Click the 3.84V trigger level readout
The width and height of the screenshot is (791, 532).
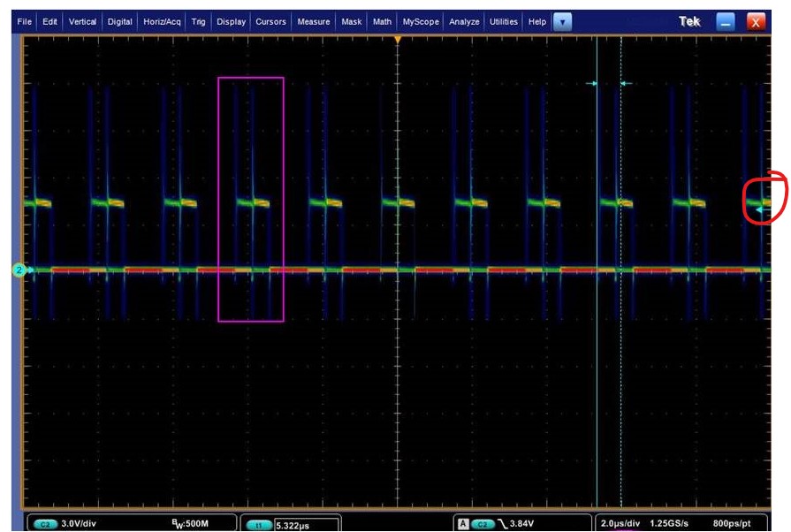521,524
